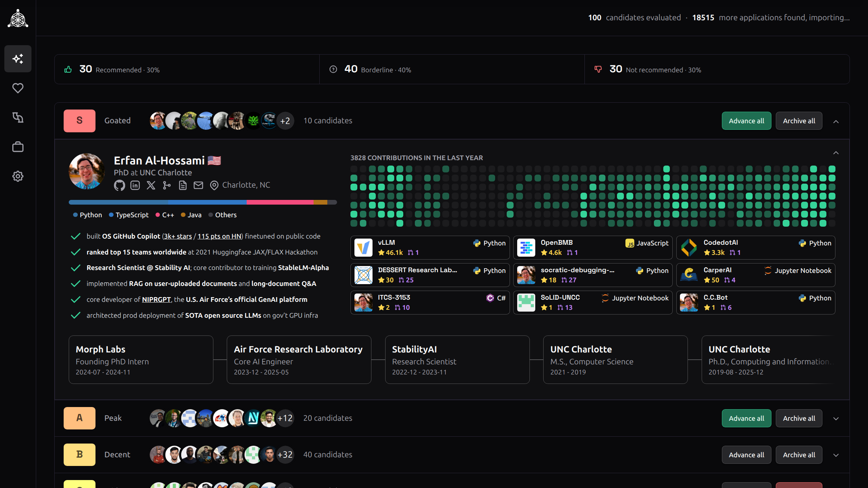Image resolution: width=868 pixels, height=488 pixels.
Task: Open the socratic-debugging repository card
Action: (x=593, y=275)
